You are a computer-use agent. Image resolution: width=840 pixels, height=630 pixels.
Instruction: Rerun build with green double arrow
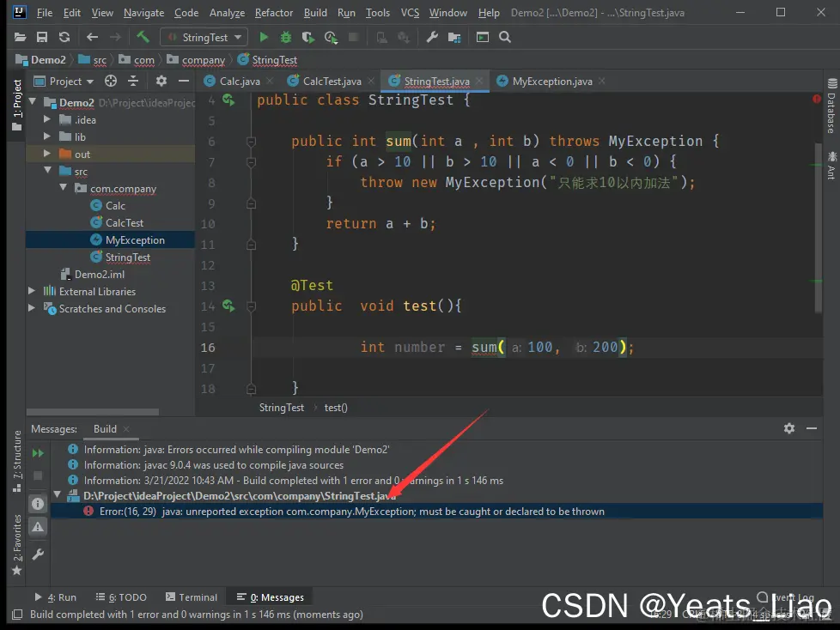[x=38, y=453]
